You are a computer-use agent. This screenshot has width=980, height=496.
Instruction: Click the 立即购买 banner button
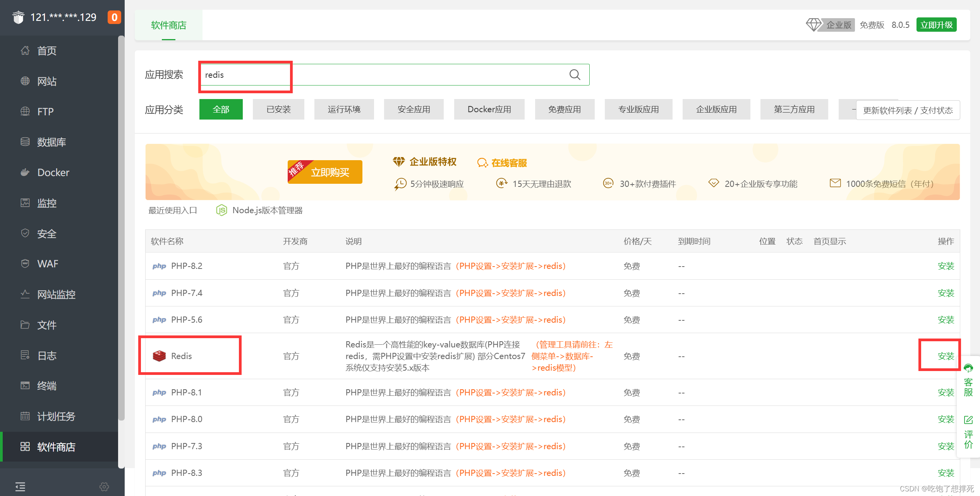pyautogui.click(x=330, y=172)
